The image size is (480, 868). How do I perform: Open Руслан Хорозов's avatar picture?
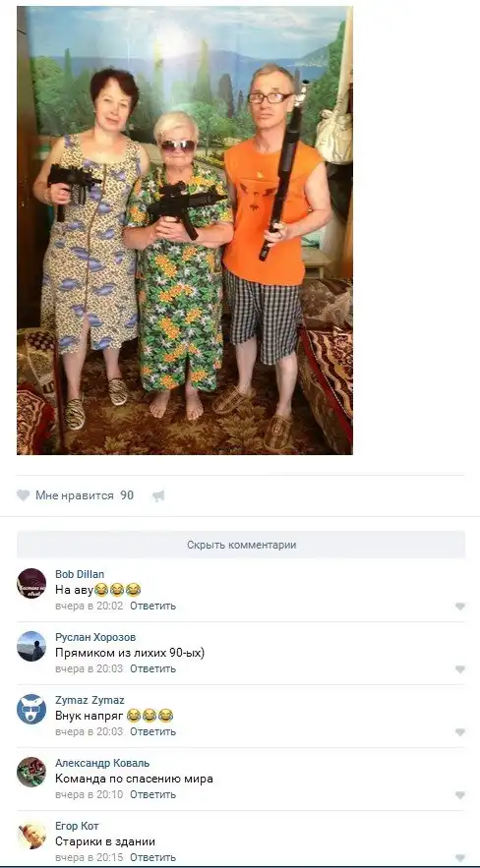[31, 646]
